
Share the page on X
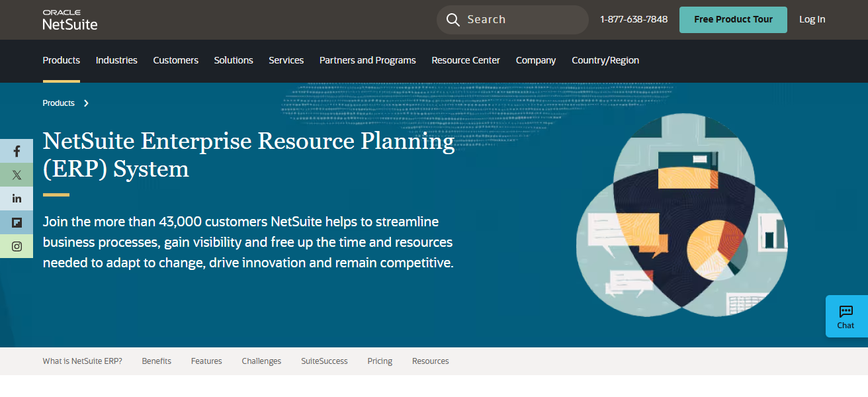(x=17, y=175)
